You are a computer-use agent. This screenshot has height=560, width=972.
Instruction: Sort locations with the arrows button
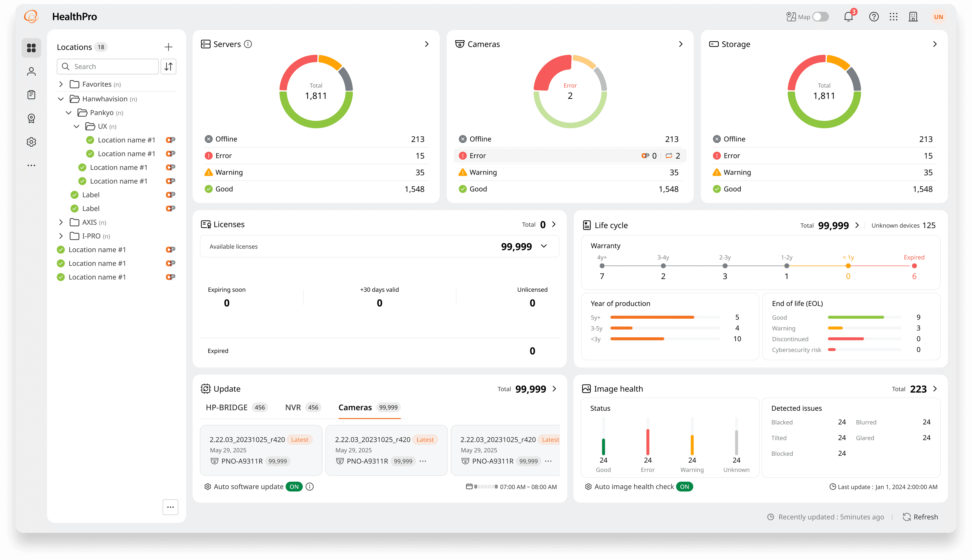pos(168,67)
